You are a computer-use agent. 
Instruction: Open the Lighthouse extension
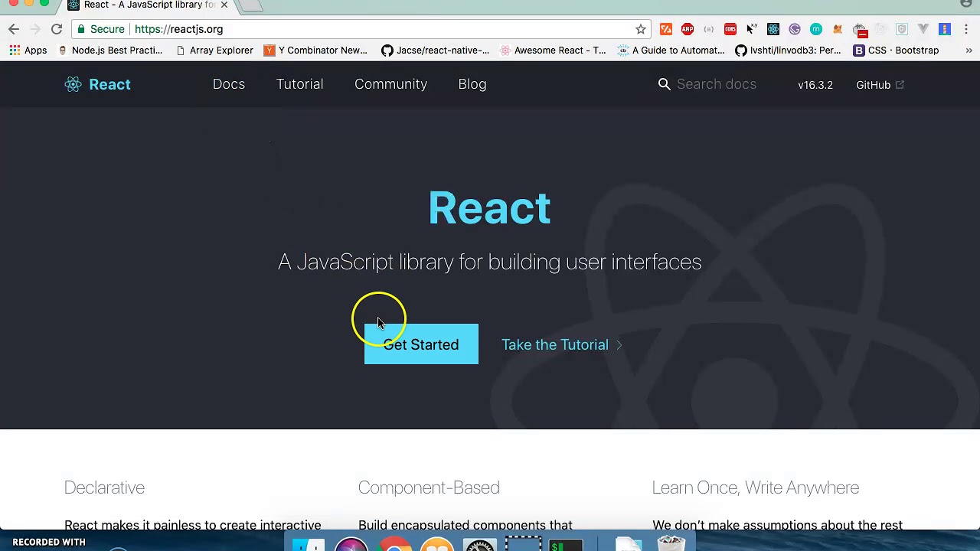pyautogui.click(x=945, y=29)
